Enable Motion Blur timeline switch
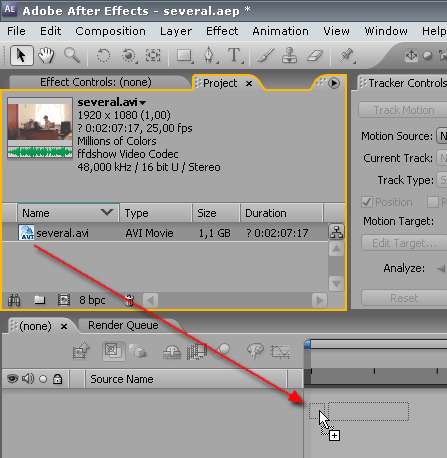This screenshot has width=447, height=458. pyautogui.click(x=222, y=351)
